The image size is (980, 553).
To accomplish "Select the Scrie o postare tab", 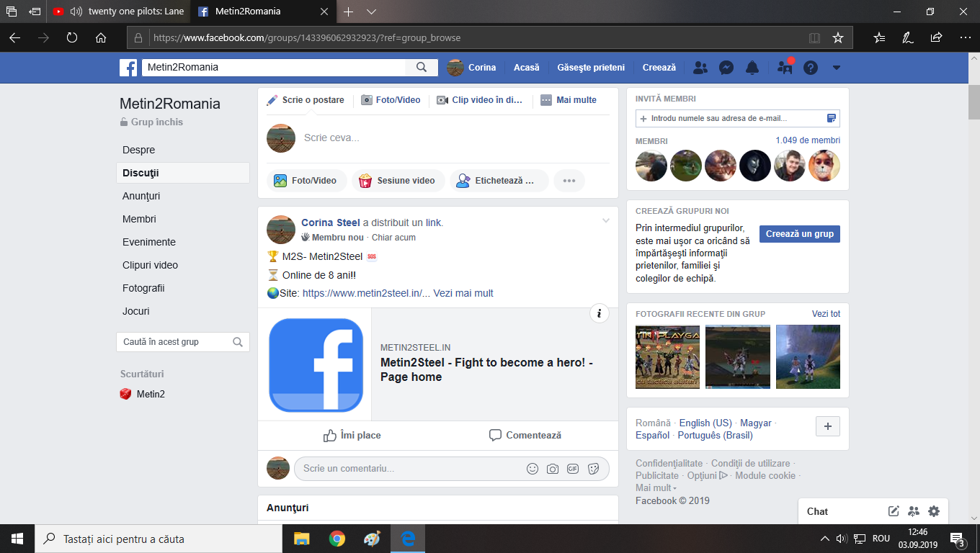I will pyautogui.click(x=306, y=100).
